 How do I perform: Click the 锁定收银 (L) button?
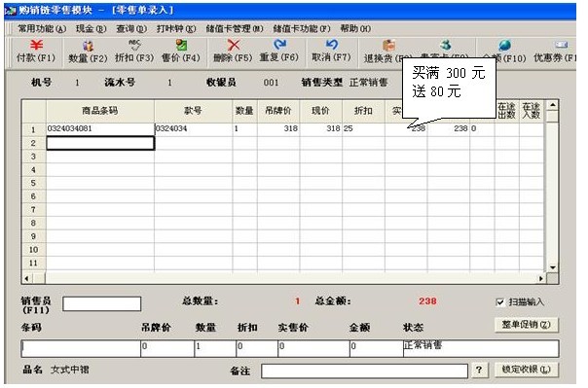click(526, 370)
